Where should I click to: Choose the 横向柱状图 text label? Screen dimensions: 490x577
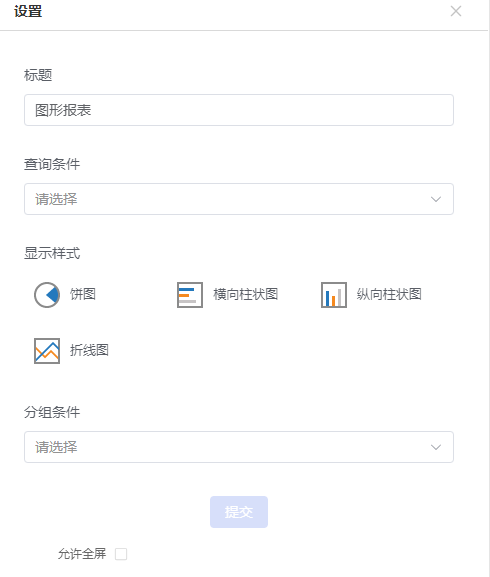[x=246, y=294]
